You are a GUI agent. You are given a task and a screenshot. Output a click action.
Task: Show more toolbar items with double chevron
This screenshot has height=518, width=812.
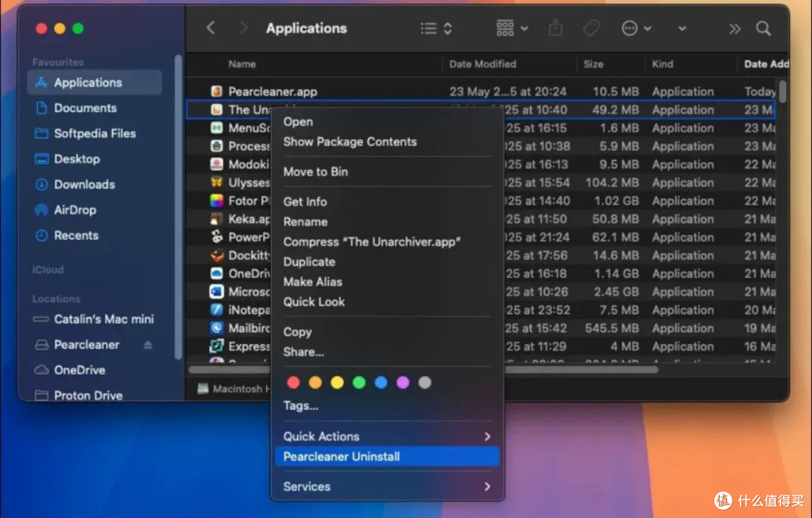[x=735, y=29]
